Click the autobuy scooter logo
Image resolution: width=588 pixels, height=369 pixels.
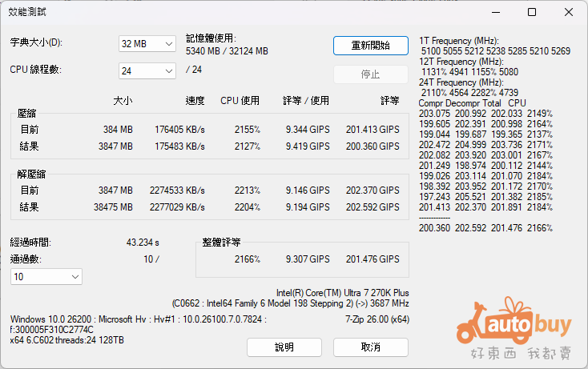517,329
